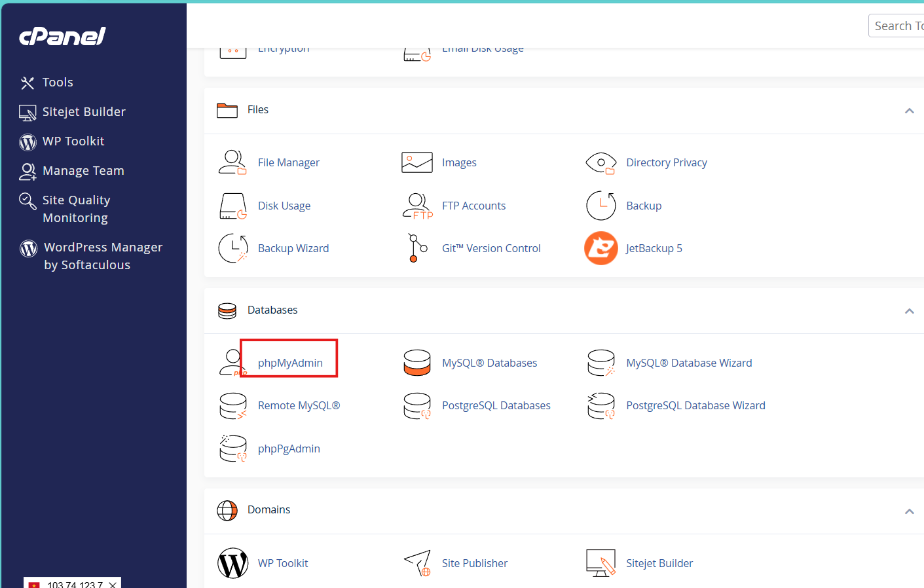Viewport: 924px width, 588px height.
Task: Open Sitejet Builder in the sidebar
Action: [x=84, y=112]
